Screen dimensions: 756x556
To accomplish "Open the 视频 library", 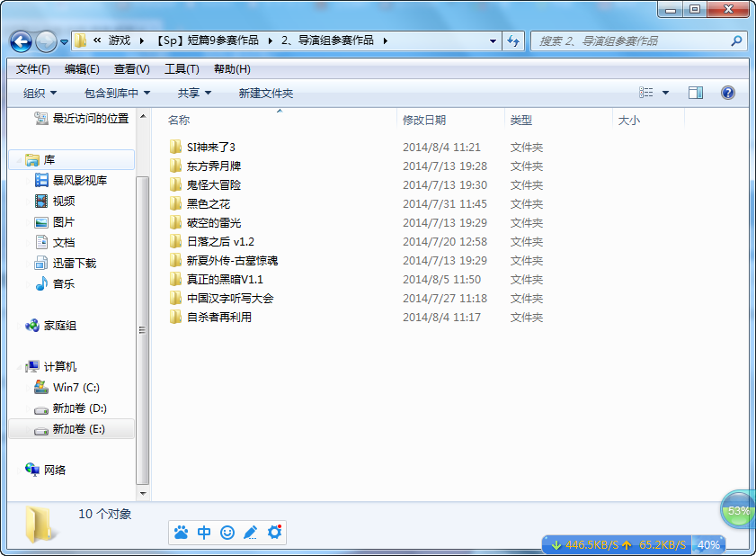I will click(55, 201).
